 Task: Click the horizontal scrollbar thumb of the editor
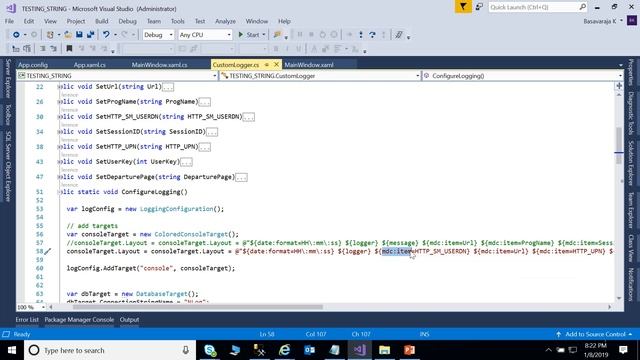tap(198, 307)
